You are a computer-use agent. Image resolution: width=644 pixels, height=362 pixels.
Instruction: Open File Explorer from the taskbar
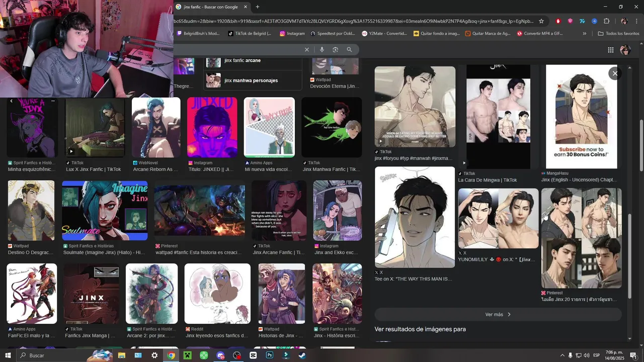pos(122,355)
